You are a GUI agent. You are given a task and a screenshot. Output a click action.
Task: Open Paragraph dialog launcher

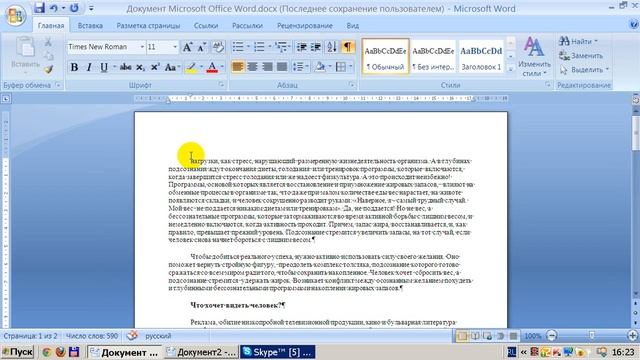point(351,84)
